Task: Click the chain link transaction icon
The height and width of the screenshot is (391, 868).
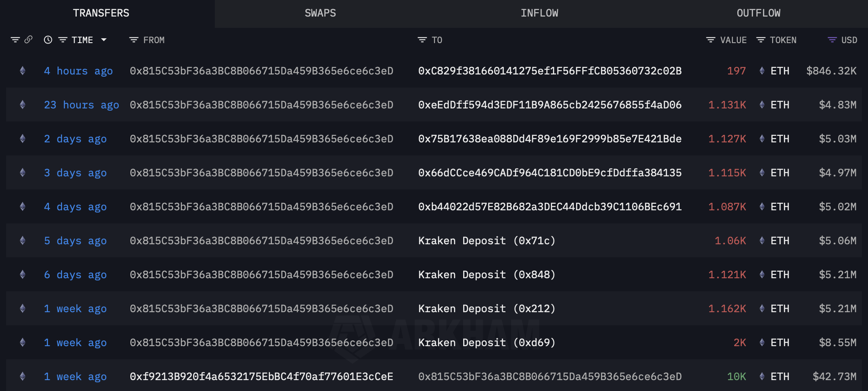Action: pos(29,40)
